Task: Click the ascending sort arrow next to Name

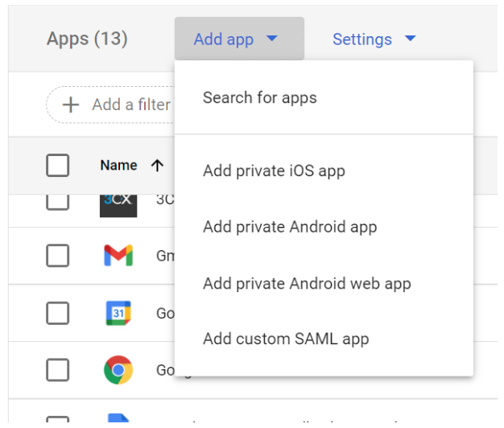Action: tap(157, 166)
